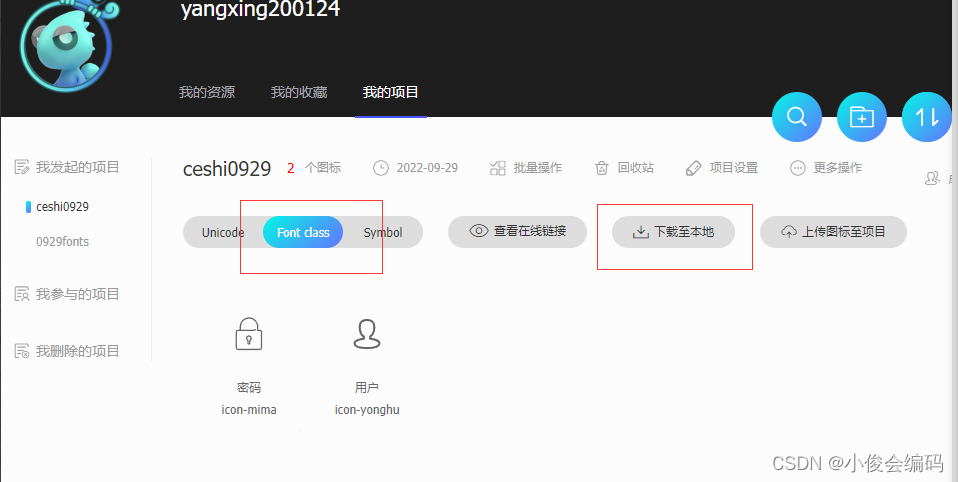Open the 我的收藏 tab

coord(299,92)
